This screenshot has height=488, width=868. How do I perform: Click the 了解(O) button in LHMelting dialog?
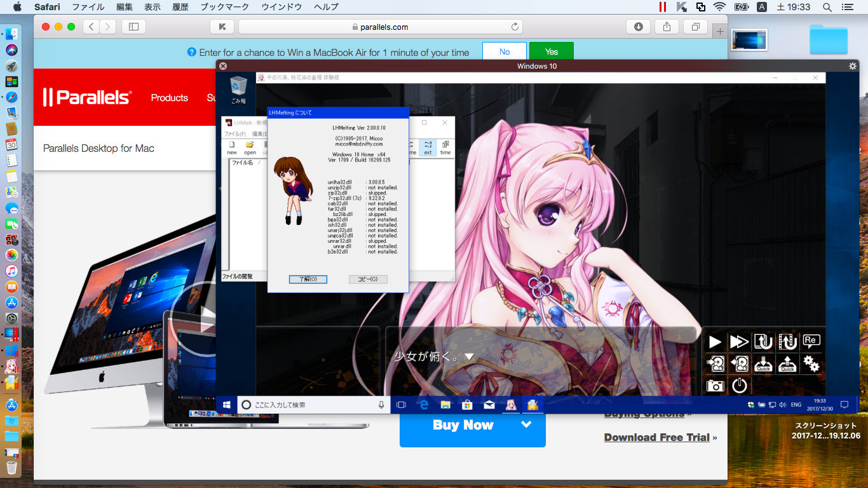click(x=308, y=279)
